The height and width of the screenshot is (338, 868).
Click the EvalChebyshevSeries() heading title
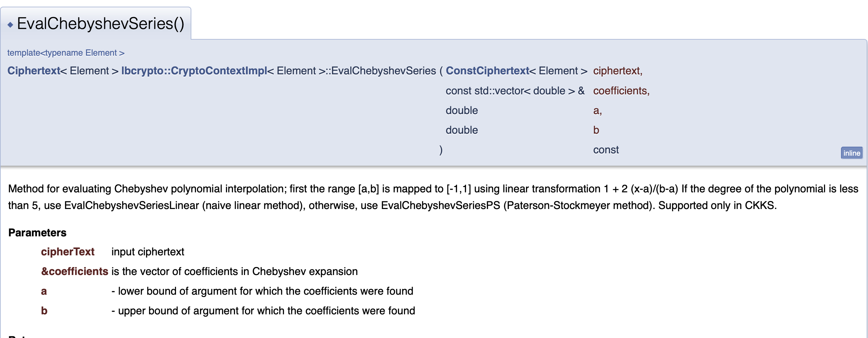coord(100,24)
